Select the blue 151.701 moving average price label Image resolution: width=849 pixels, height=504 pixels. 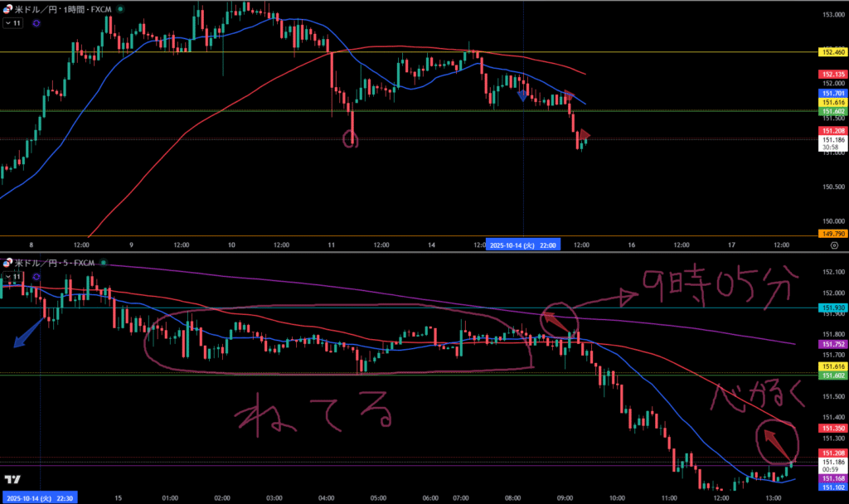point(832,94)
